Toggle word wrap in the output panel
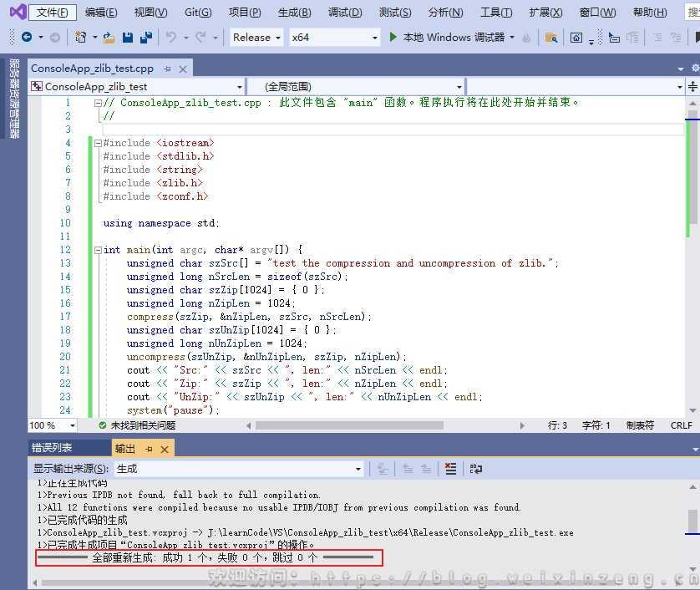The width and height of the screenshot is (700, 590). [475, 469]
